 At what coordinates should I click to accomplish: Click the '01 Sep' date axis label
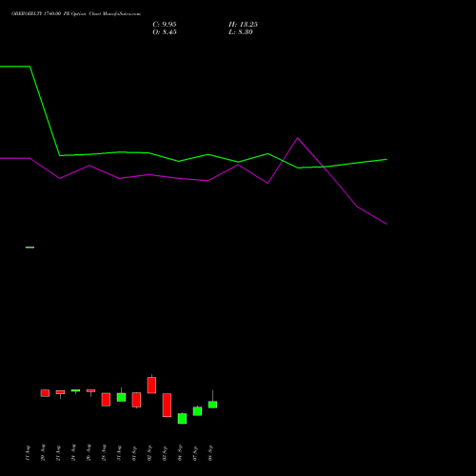134,452
